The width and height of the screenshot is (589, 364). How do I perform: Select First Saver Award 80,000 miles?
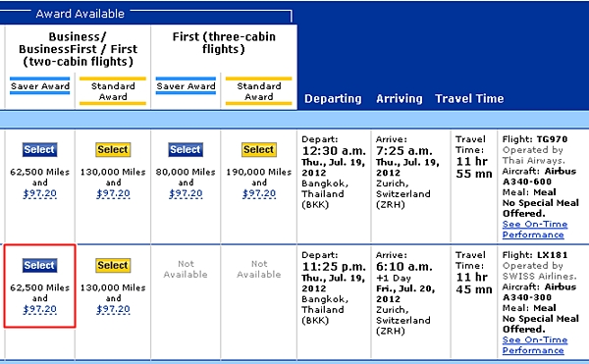click(186, 150)
